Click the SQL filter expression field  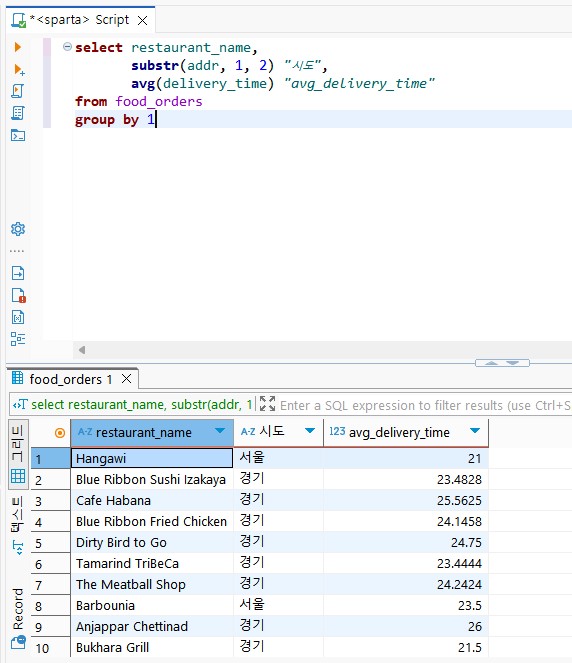click(x=425, y=405)
